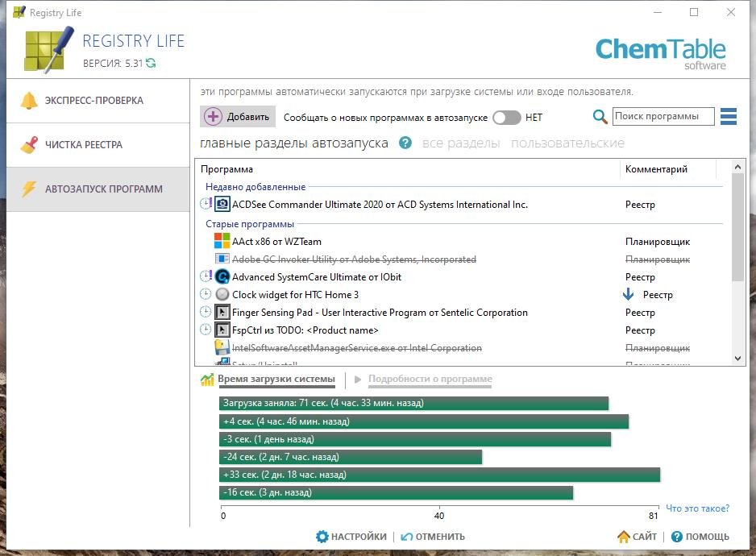The image size is (756, 556).
Task: Click the list scrollbar down arrow
Action: (737, 359)
